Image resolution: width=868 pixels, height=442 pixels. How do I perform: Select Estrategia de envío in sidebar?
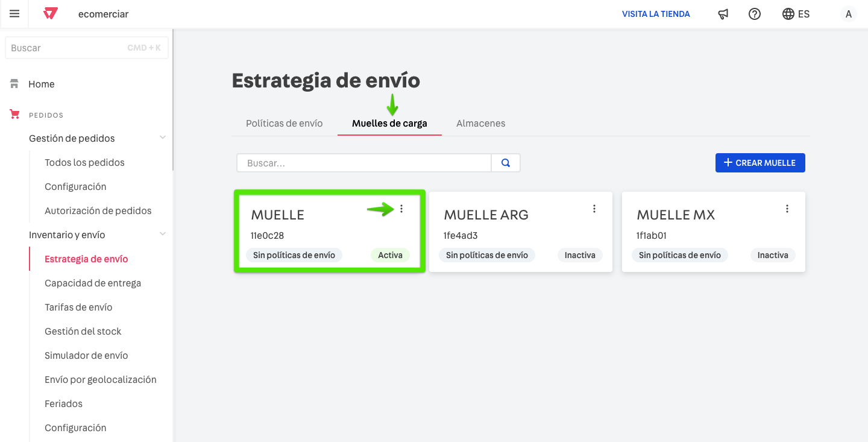pyautogui.click(x=86, y=259)
